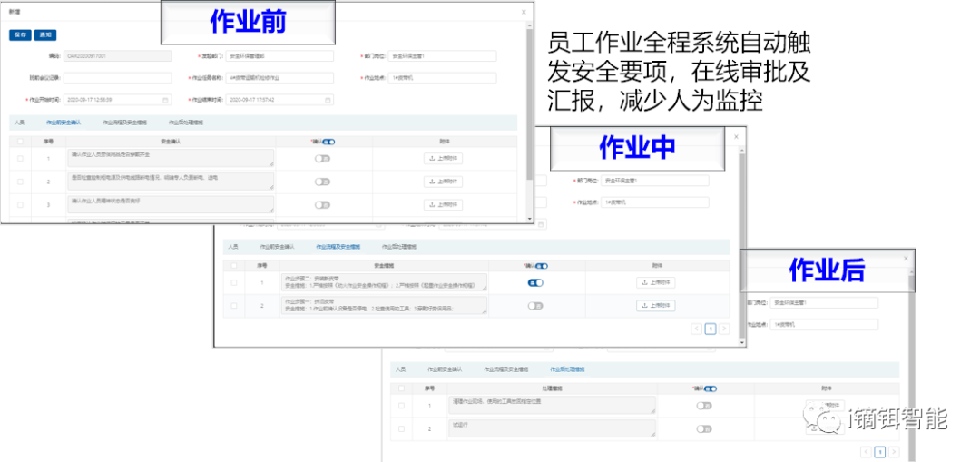Click the 作业前 dialog vertical scrollbar

pyautogui.click(x=530, y=100)
